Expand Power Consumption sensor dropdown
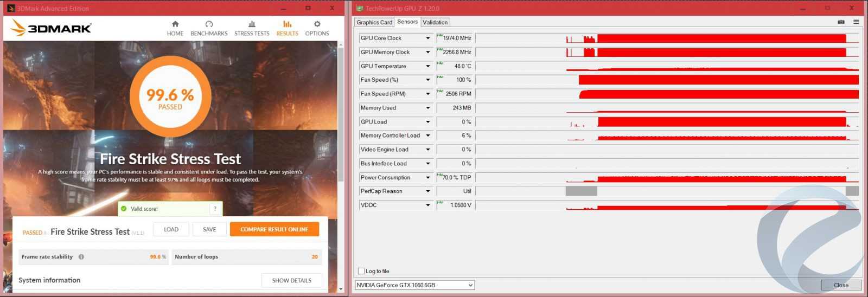 click(427, 178)
